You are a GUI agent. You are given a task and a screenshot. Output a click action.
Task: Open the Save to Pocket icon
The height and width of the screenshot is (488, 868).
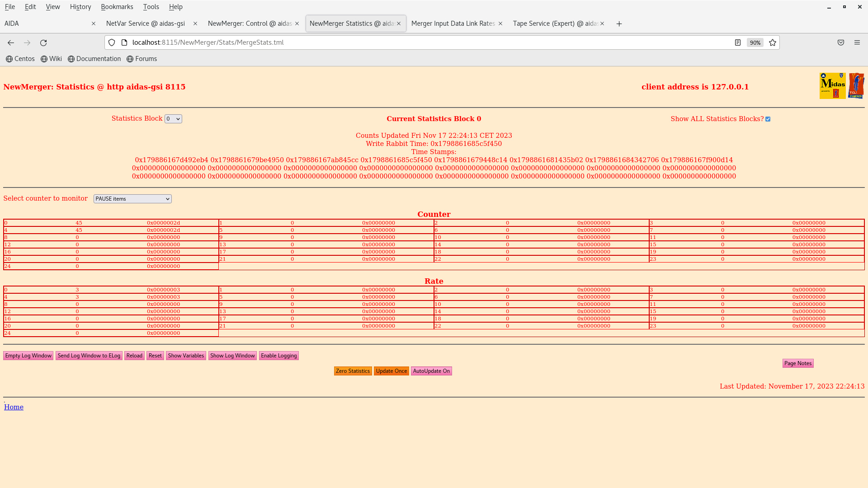point(841,42)
